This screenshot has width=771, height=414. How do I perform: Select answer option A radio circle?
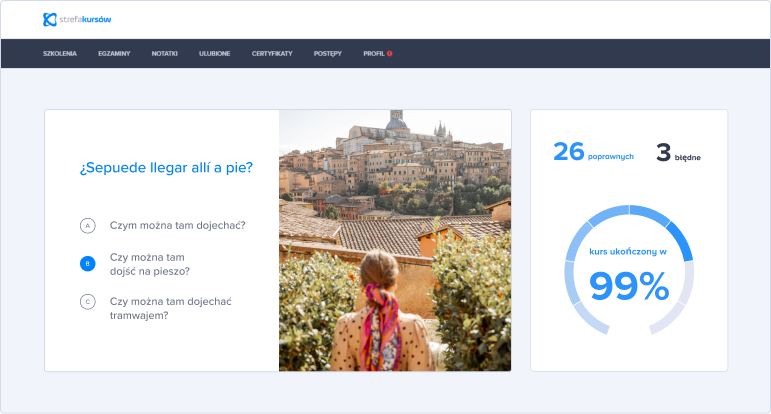pyautogui.click(x=87, y=226)
